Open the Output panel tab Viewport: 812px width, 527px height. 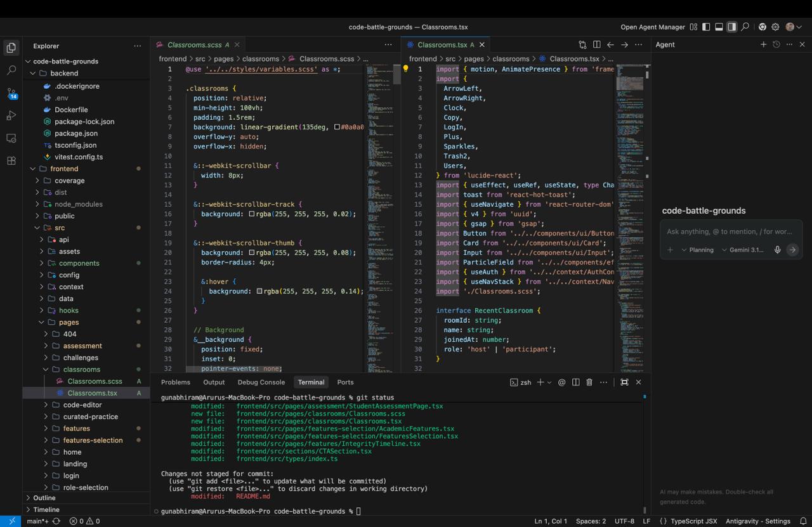point(214,382)
